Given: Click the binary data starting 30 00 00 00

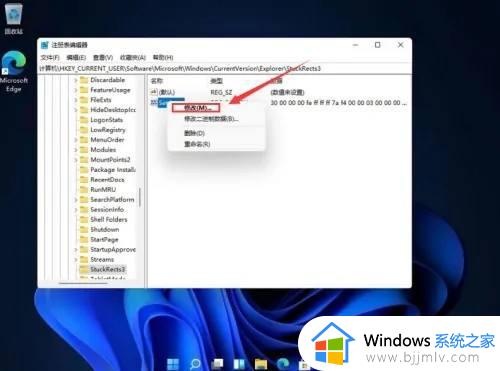Looking at the screenshot, I should click(x=339, y=103).
